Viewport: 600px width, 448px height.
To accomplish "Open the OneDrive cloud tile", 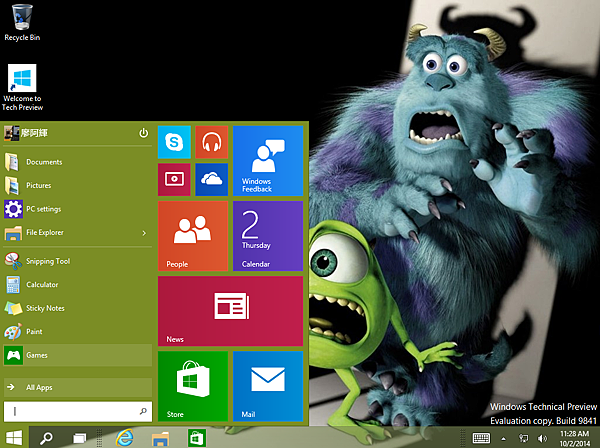I will point(212,179).
